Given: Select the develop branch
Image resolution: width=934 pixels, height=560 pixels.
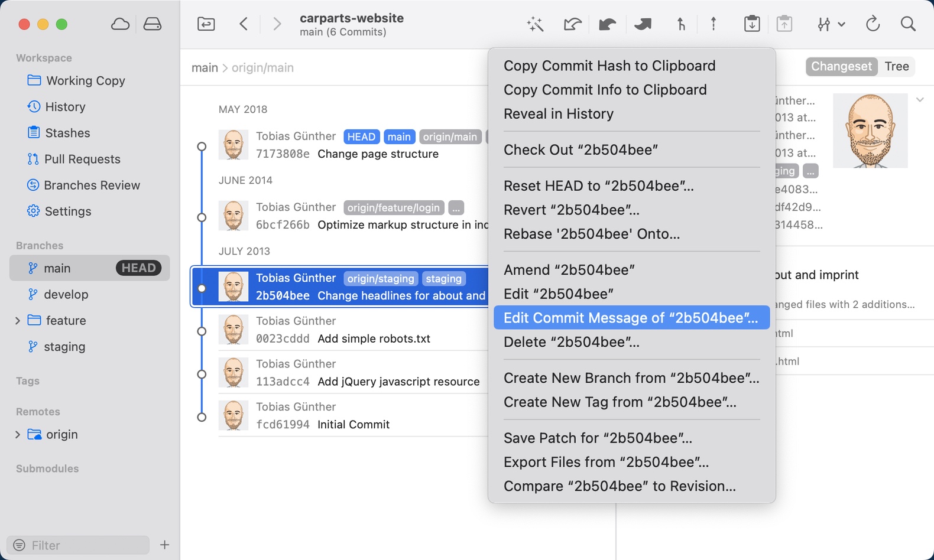Looking at the screenshot, I should 66,294.
